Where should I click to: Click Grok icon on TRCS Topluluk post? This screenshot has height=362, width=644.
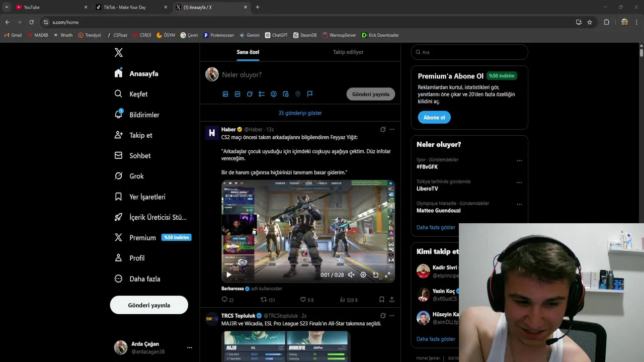pyautogui.click(x=383, y=316)
